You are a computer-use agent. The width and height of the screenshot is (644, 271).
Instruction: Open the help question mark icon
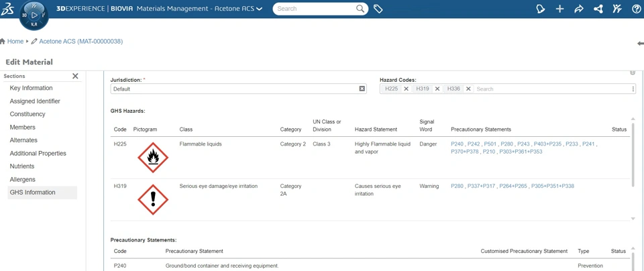coord(636,9)
